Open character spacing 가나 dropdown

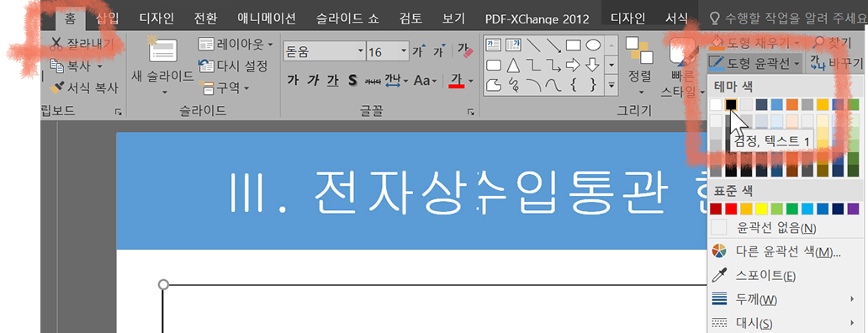coord(396,81)
